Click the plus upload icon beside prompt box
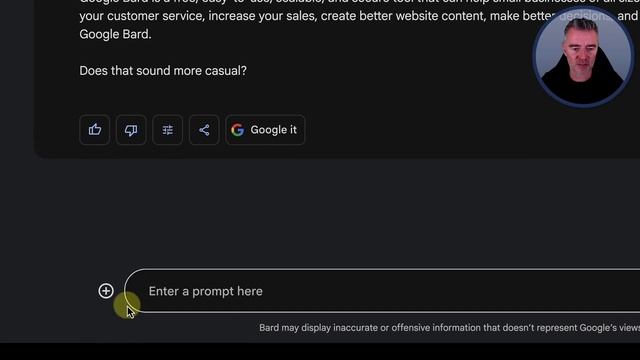The height and width of the screenshot is (360, 640). click(x=106, y=291)
